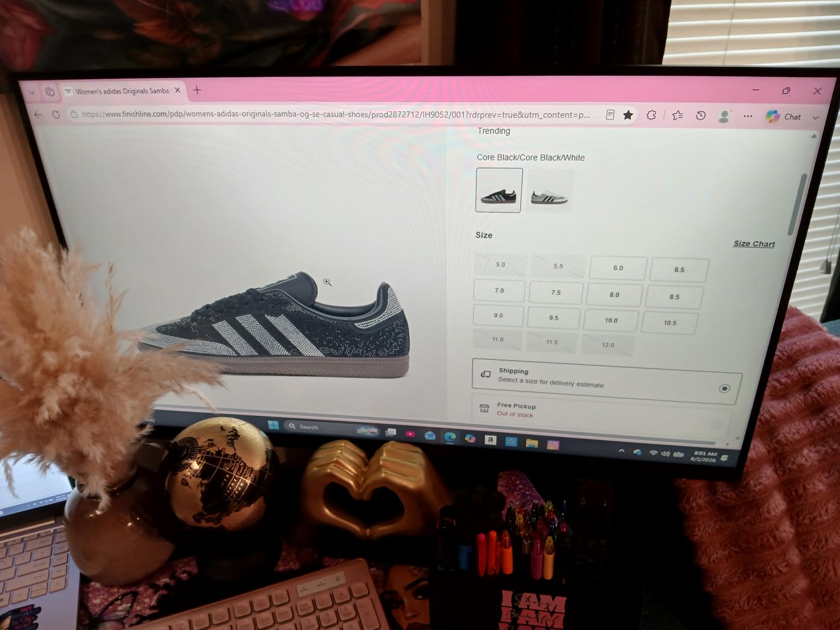
Task: Select size 6.0
Action: coord(618,268)
